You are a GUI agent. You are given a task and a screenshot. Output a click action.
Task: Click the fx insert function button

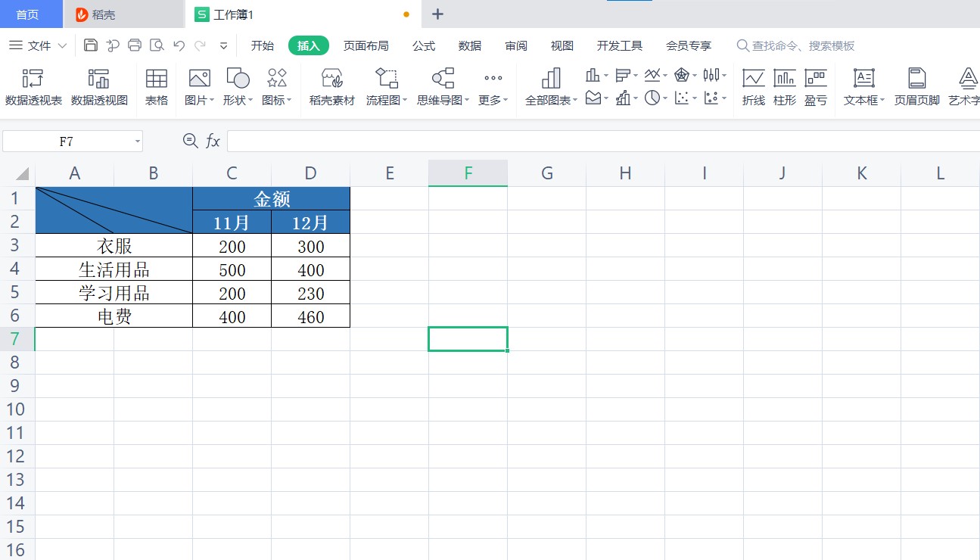click(x=213, y=141)
